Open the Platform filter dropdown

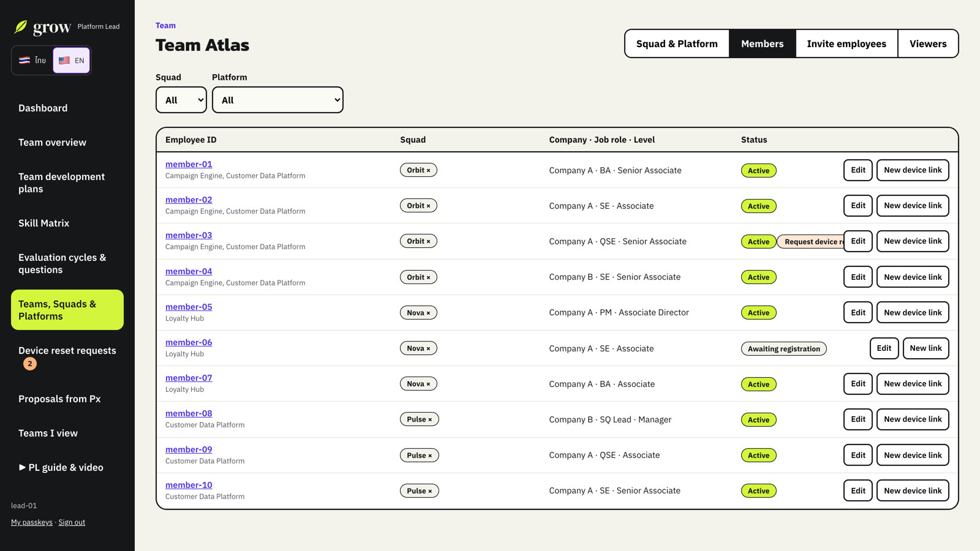tap(277, 100)
